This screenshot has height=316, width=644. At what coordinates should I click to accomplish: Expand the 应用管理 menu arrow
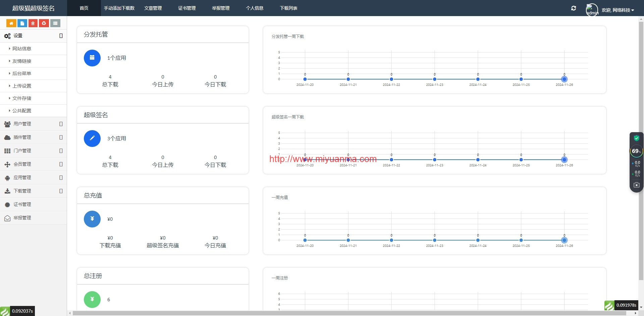(x=61, y=178)
